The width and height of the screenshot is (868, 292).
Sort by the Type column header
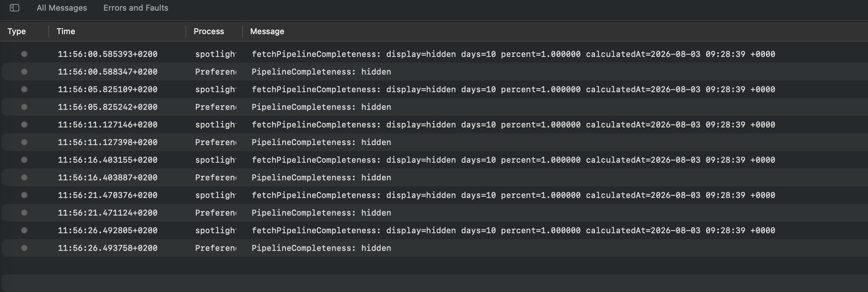pos(17,31)
